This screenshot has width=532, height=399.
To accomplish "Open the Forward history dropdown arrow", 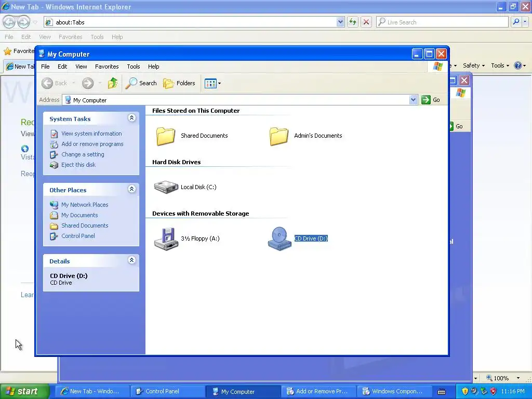I will (100, 83).
